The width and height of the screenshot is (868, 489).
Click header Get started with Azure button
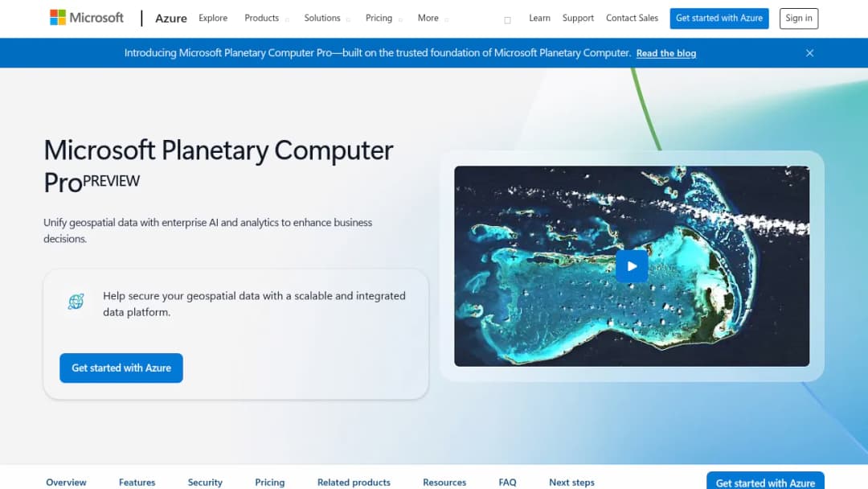pyautogui.click(x=719, y=18)
